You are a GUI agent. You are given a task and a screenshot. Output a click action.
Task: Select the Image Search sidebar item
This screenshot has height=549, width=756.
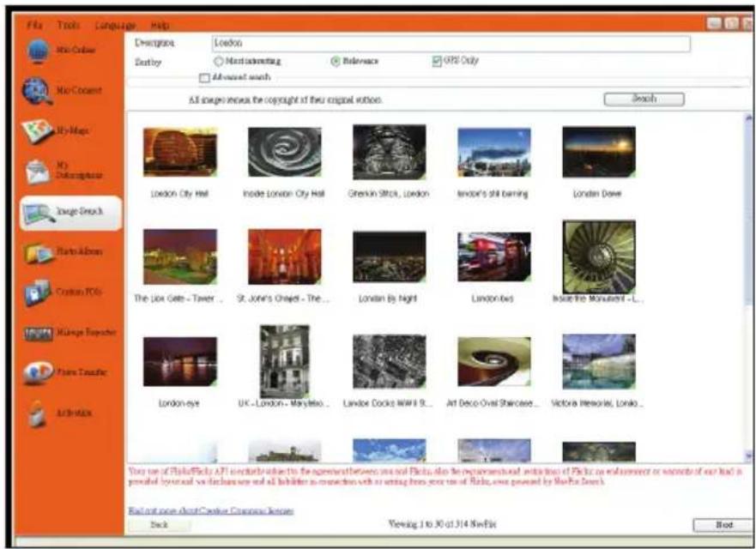[71, 213]
